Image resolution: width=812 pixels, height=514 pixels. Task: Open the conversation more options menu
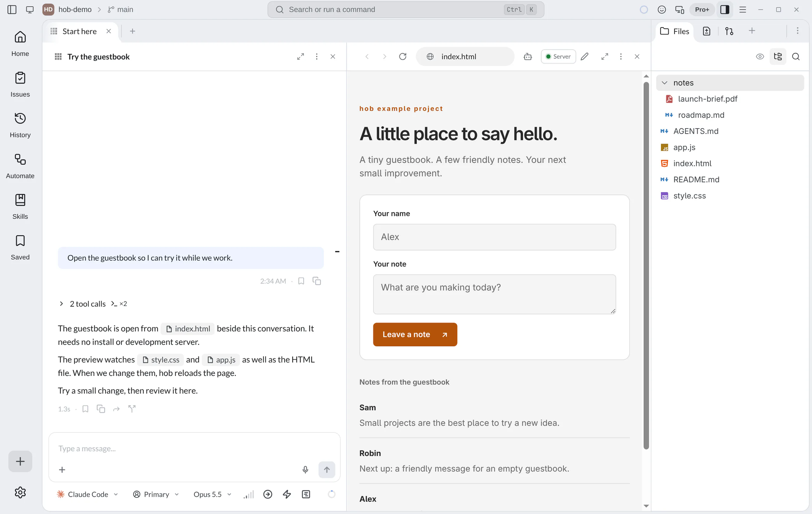(x=316, y=57)
